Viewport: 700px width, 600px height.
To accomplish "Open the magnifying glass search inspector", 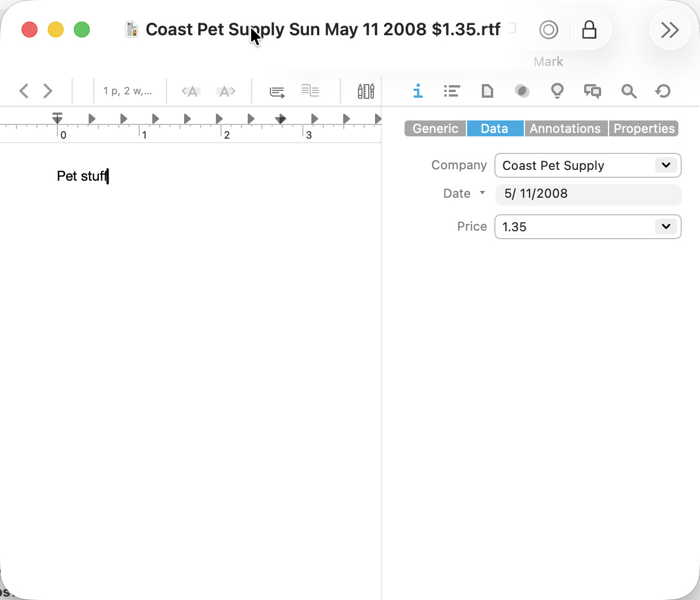I will tap(628, 91).
